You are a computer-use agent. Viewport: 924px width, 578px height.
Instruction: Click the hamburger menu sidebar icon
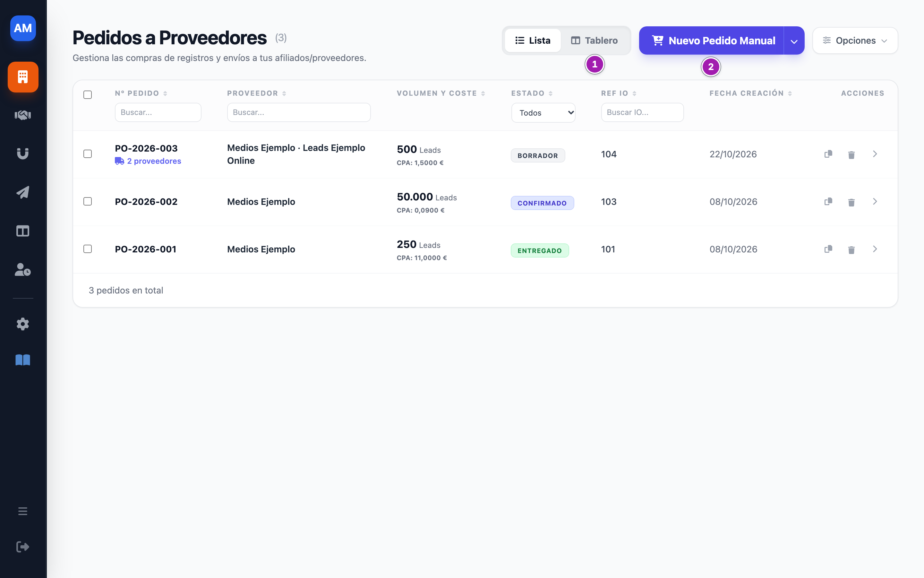tap(23, 511)
